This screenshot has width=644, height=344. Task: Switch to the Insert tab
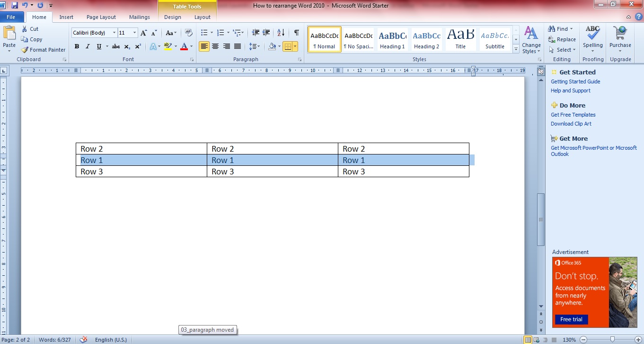(x=66, y=17)
